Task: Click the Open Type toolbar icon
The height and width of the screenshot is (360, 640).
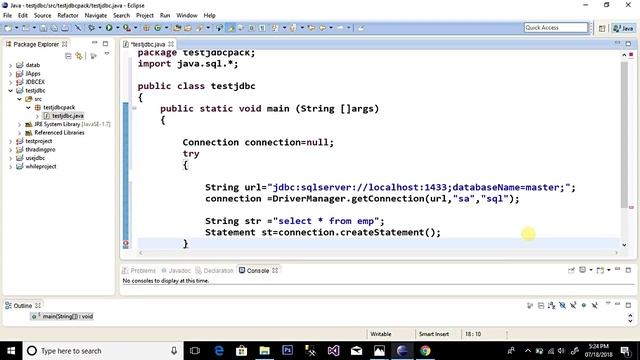Action: pos(177,28)
